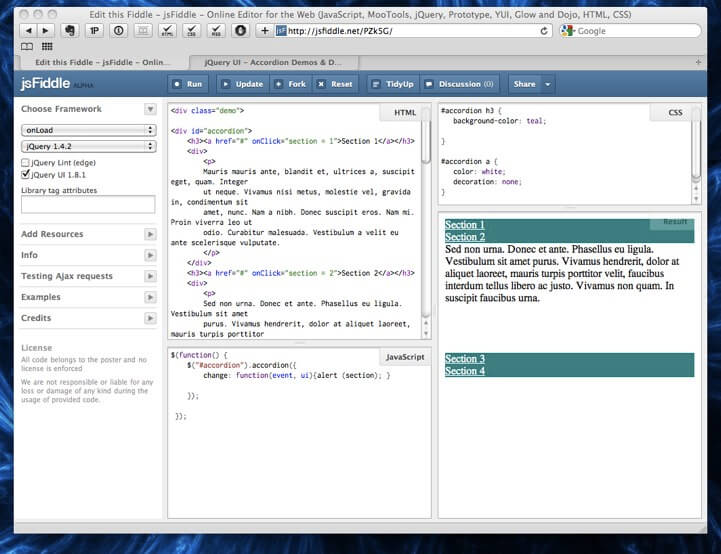Enable the jQuery Lint (edge) checkbox

click(x=25, y=163)
